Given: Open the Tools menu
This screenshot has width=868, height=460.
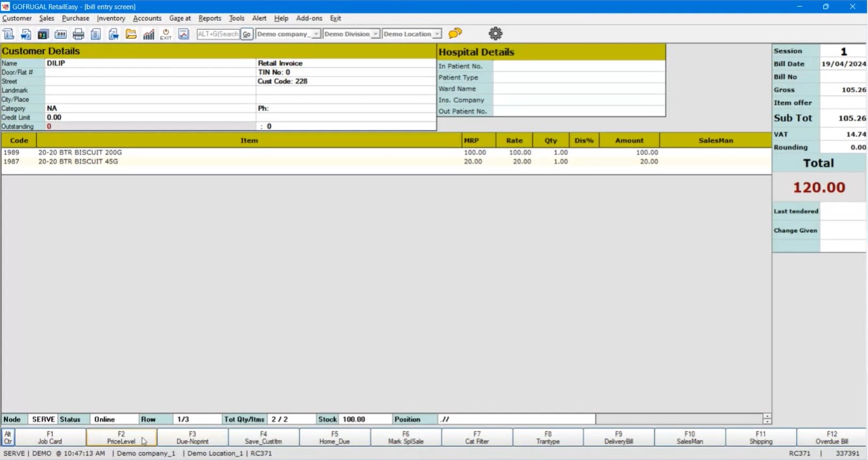Looking at the screenshot, I should 236,18.
